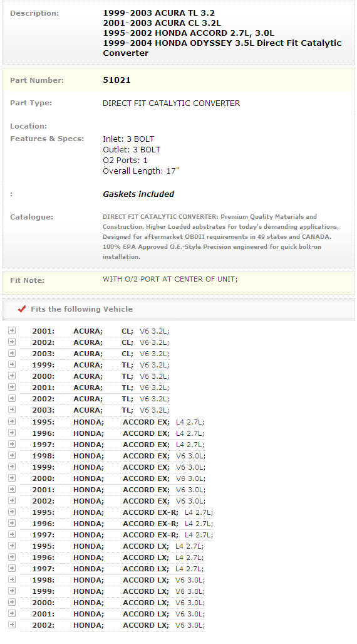Click arrow icon beside 2003 Acura TL
This screenshot has width=357, height=644.
[x=12, y=409]
